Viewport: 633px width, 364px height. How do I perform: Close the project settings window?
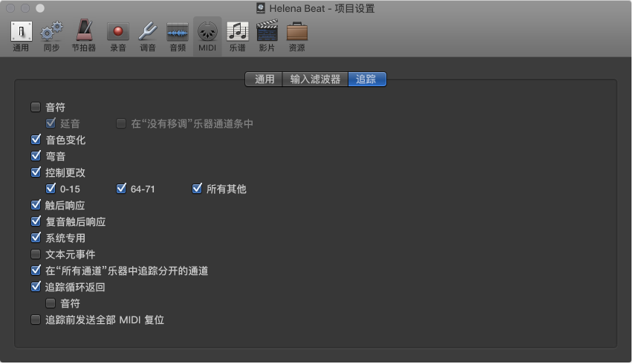click(x=10, y=8)
